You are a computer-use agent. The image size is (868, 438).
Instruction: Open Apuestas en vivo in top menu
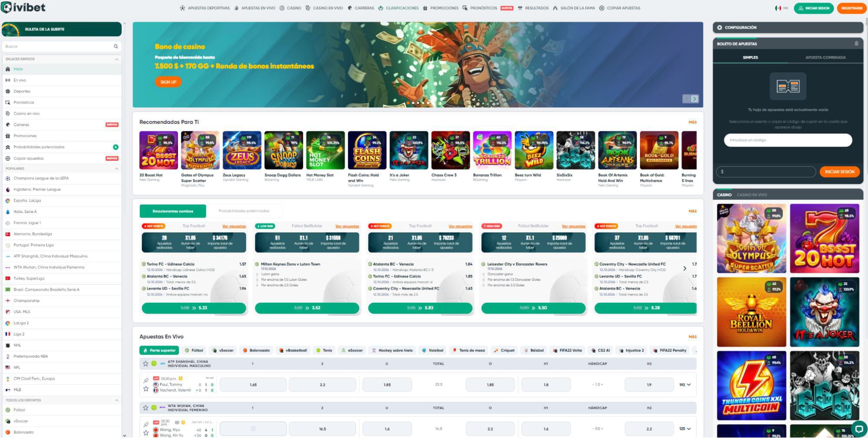255,8
